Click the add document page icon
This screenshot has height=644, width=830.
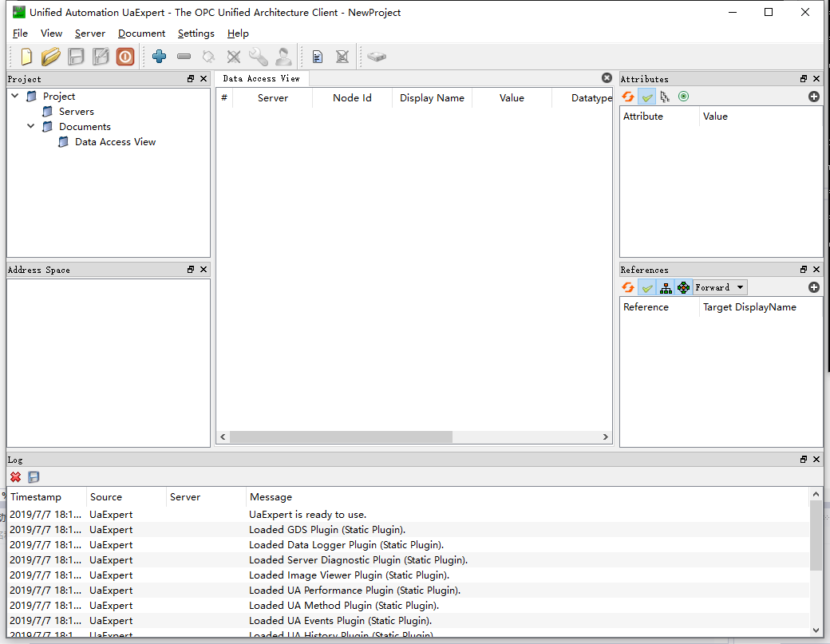318,57
